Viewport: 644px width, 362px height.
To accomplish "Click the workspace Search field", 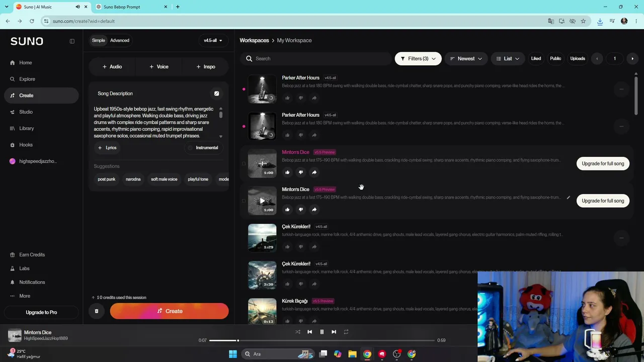I will coord(316,59).
